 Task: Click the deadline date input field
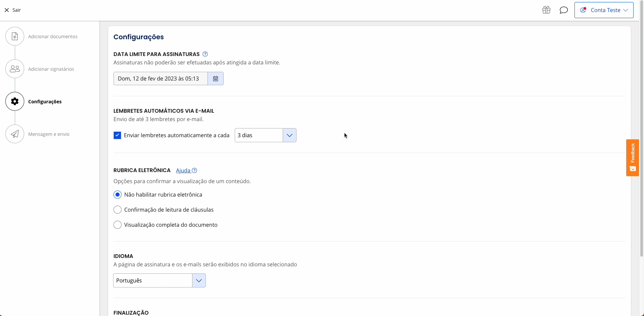pos(160,78)
